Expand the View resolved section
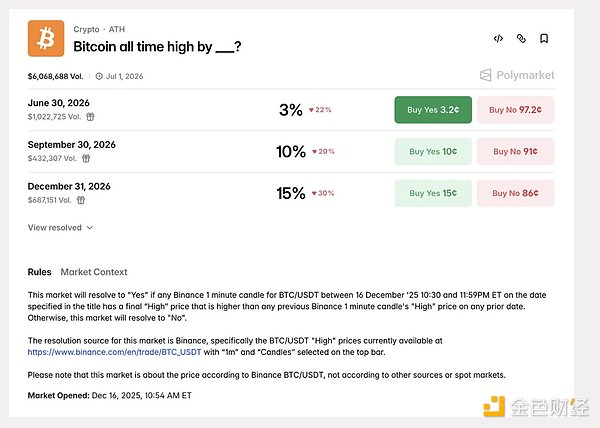The width and height of the screenshot is (600, 428). click(60, 227)
